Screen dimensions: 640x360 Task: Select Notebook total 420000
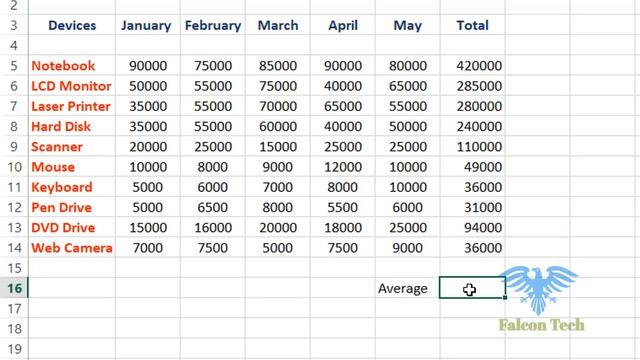coord(472,66)
